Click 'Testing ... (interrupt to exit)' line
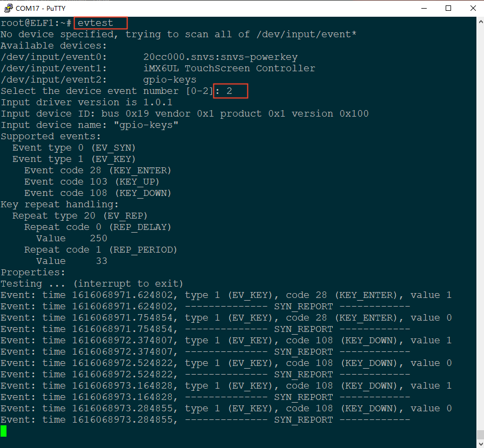 [x=92, y=284]
